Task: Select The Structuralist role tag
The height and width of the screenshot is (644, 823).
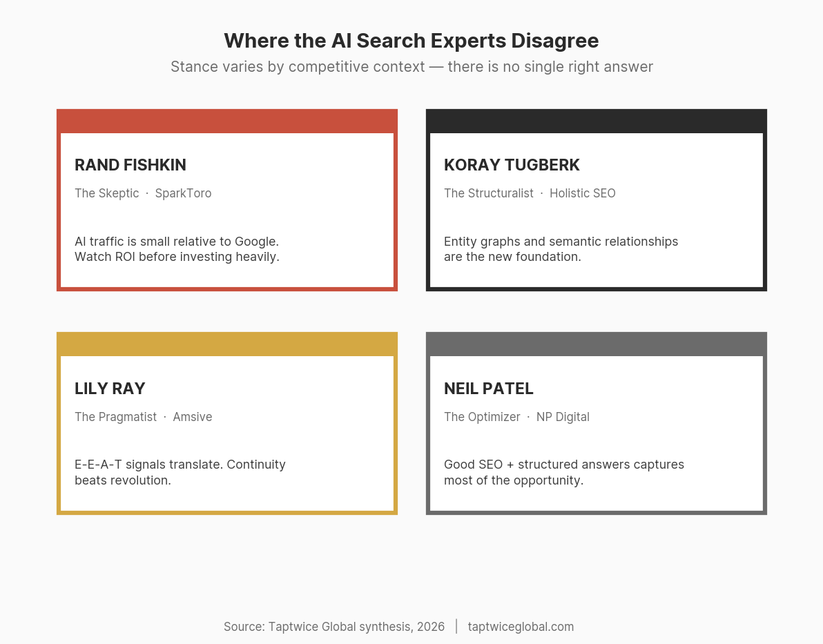Action: [489, 193]
